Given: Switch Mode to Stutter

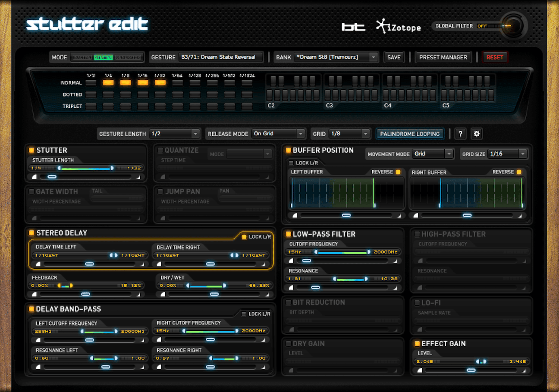Looking at the screenshot, I should click(x=104, y=57).
